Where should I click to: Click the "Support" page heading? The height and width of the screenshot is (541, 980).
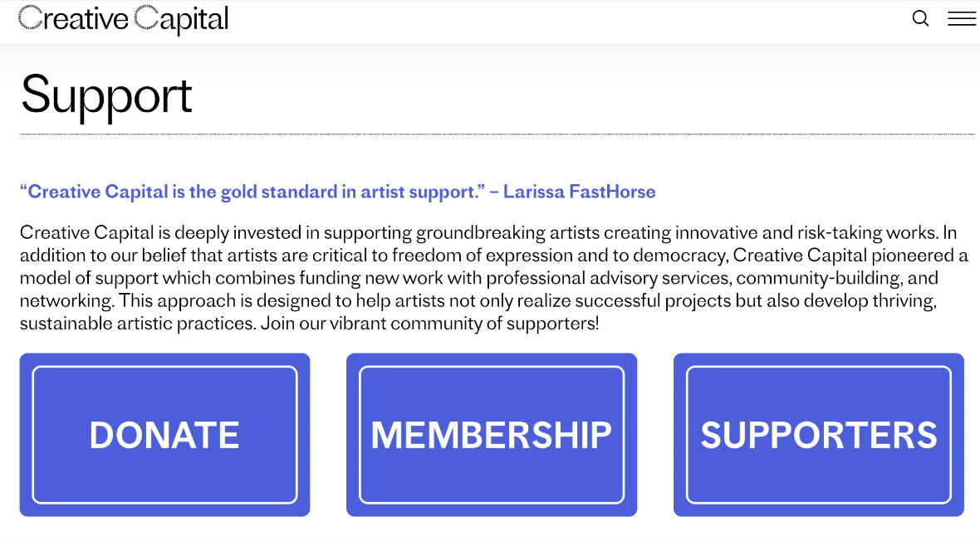point(106,95)
